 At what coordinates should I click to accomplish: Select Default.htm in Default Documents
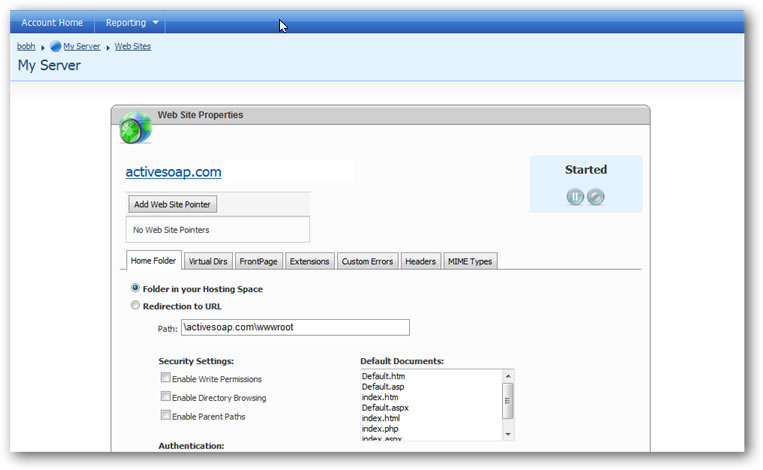point(383,376)
